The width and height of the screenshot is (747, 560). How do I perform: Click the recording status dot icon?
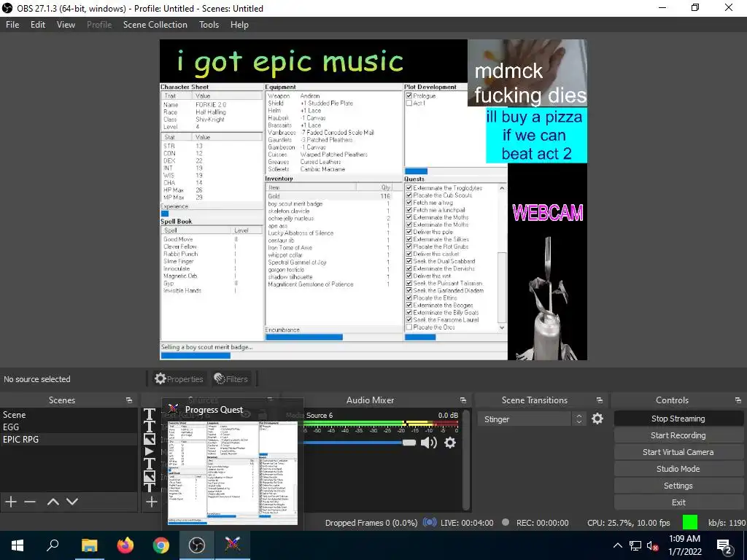(x=506, y=522)
